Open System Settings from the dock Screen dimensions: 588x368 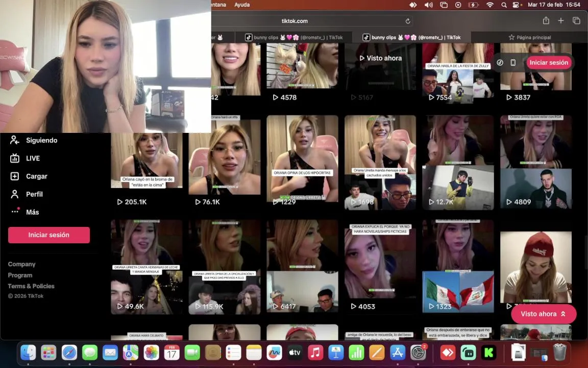point(418,353)
